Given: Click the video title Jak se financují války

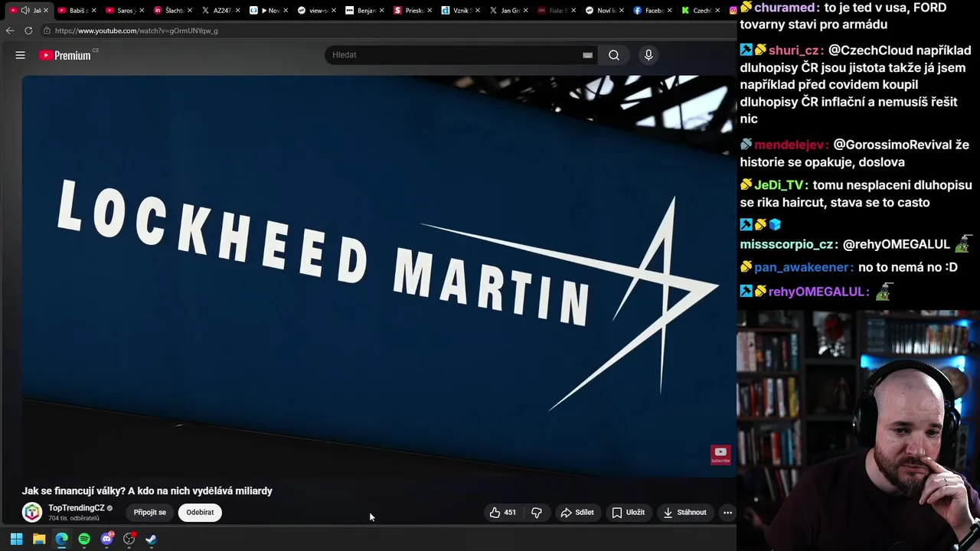Looking at the screenshot, I should [147, 491].
